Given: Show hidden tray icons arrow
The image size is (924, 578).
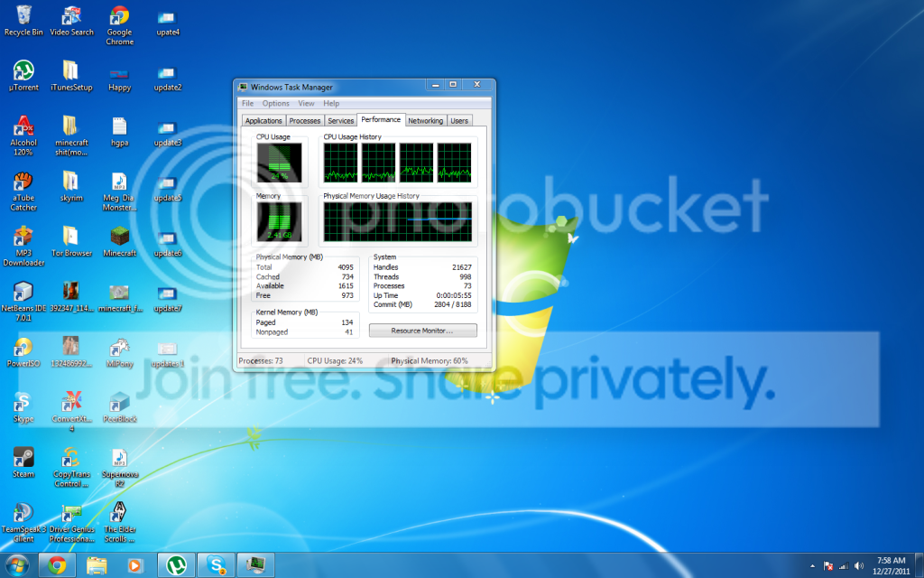Looking at the screenshot, I should coord(813,566).
